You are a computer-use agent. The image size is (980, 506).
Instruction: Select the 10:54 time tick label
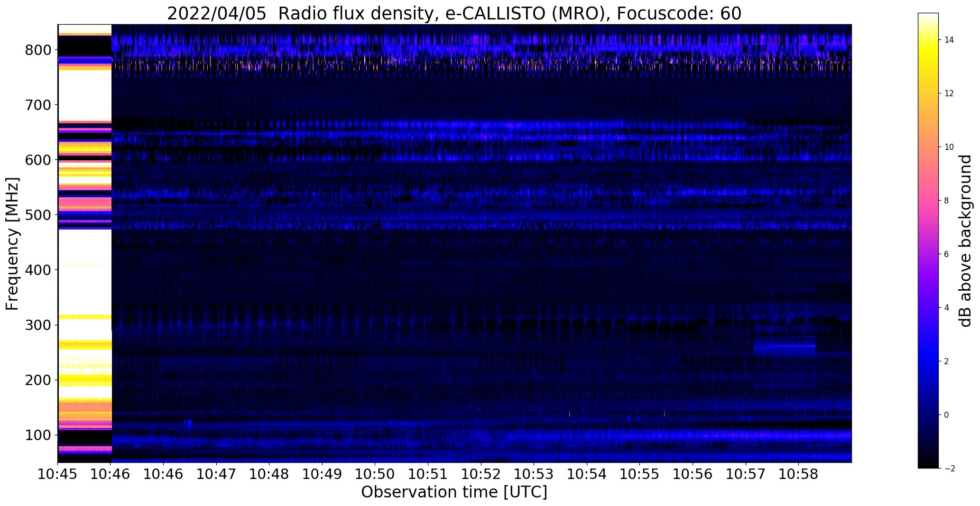[587, 474]
